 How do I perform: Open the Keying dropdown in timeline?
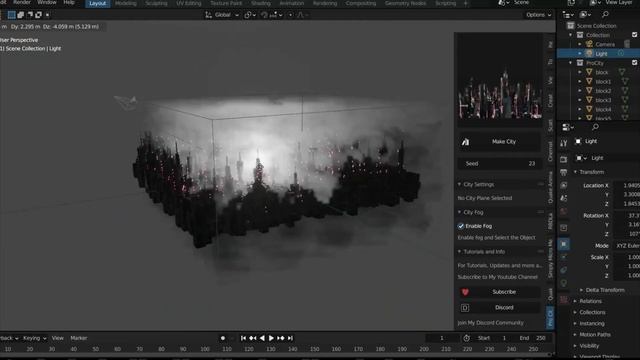click(34, 338)
